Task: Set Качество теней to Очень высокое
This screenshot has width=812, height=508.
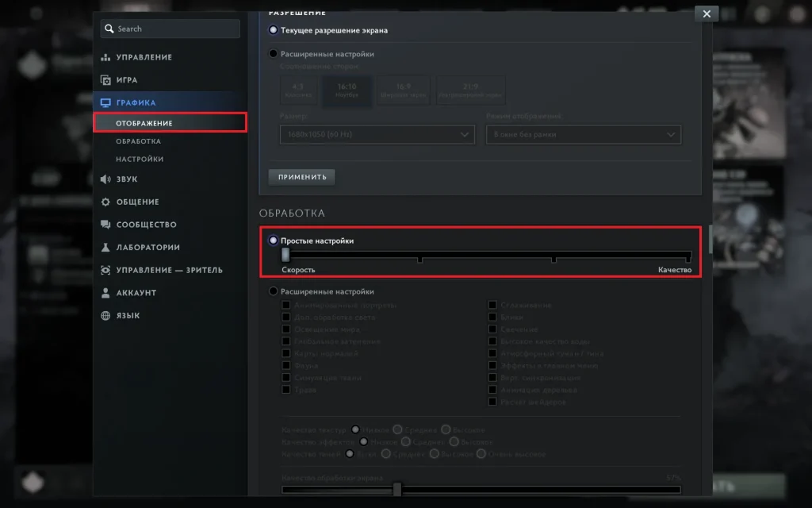Action: click(x=481, y=453)
